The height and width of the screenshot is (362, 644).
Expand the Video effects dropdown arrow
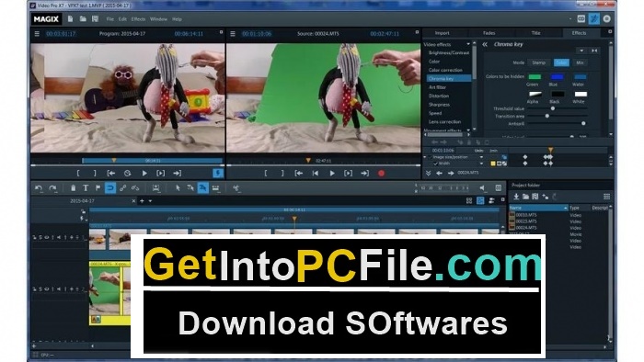click(467, 44)
